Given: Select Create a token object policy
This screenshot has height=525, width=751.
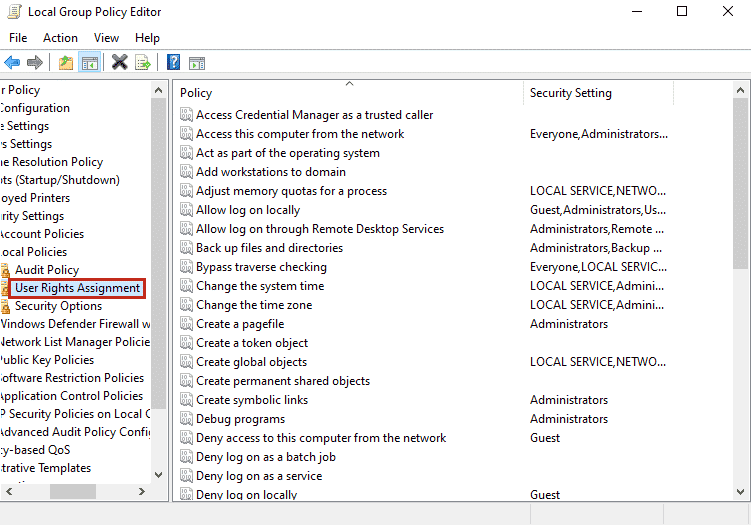Looking at the screenshot, I should point(252,343).
